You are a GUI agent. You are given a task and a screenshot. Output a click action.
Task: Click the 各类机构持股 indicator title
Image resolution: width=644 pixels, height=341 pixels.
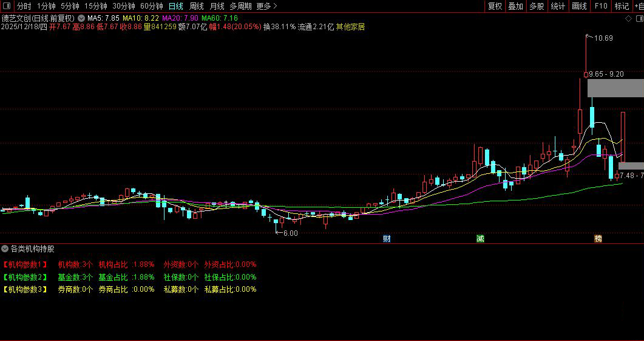click(32, 249)
